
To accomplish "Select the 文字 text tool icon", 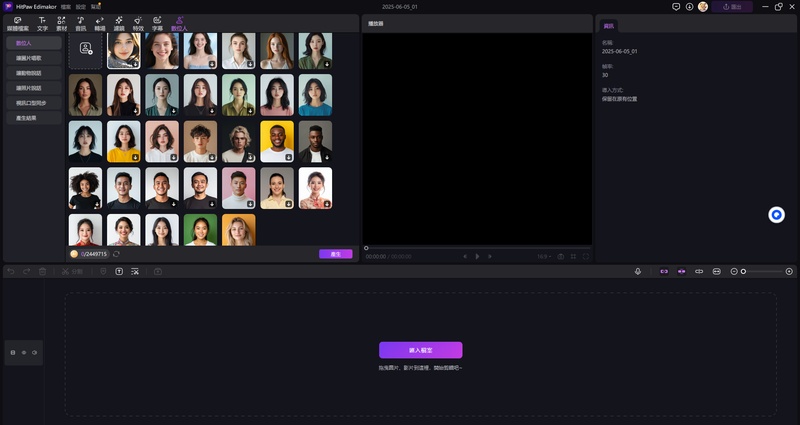I will (x=42, y=22).
